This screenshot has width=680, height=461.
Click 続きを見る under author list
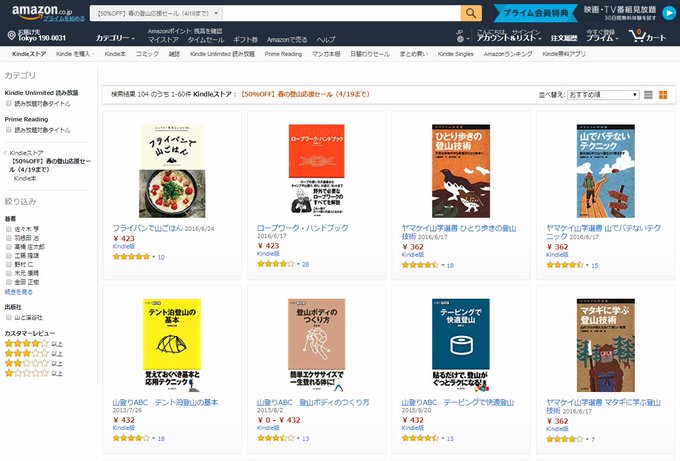(x=19, y=292)
